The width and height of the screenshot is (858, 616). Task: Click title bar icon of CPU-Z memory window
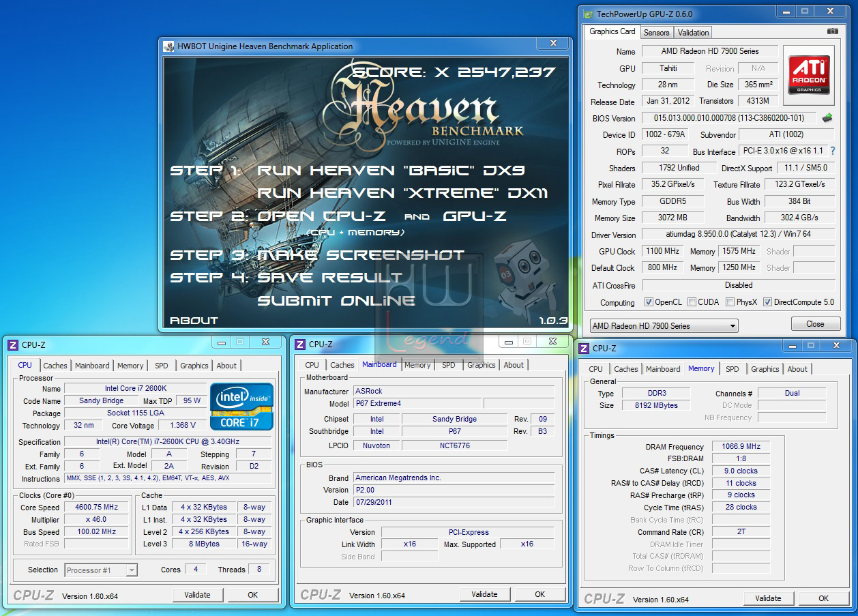[584, 348]
